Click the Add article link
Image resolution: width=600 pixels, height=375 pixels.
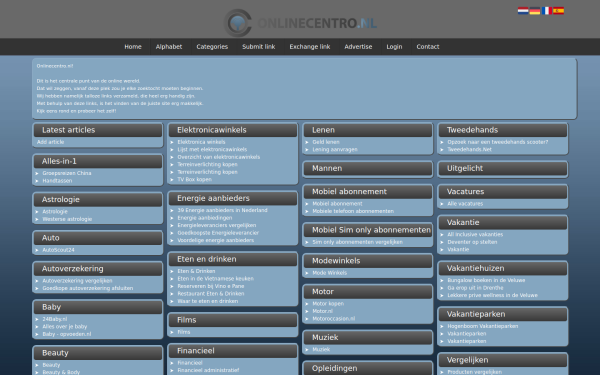(51, 142)
